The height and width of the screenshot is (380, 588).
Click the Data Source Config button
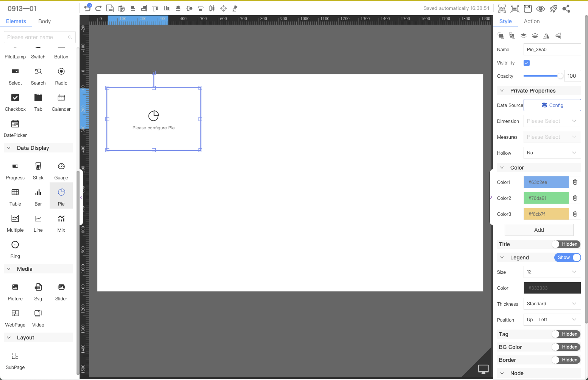[552, 105]
